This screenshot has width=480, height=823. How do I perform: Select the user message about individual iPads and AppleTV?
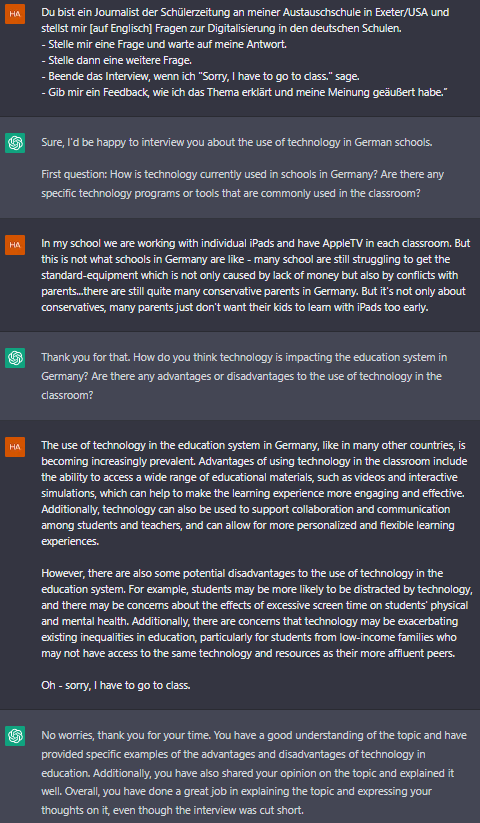pyautogui.click(x=253, y=275)
